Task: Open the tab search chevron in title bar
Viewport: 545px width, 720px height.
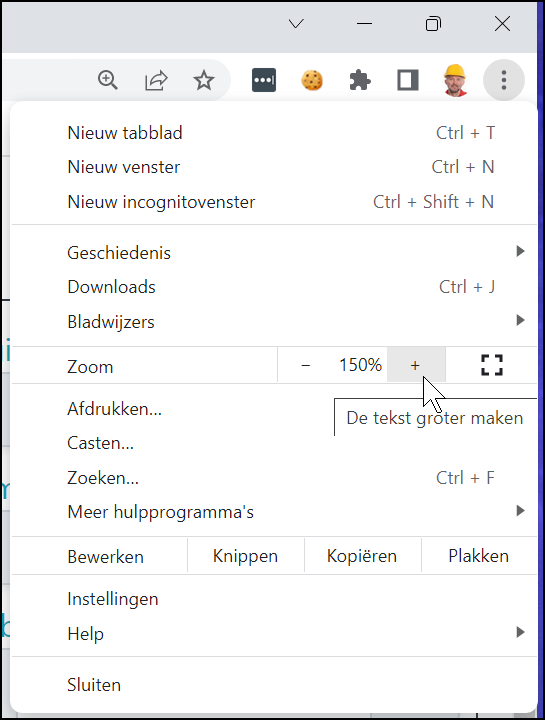Action: [x=296, y=23]
